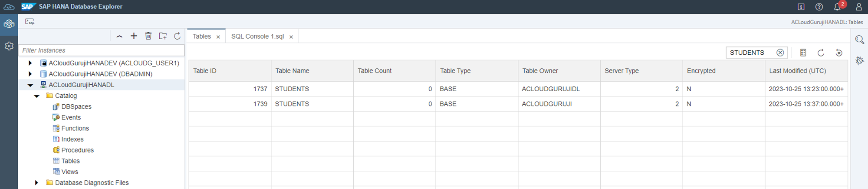This screenshot has width=868, height=189.
Task: Add a new database instance
Action: [x=134, y=36]
